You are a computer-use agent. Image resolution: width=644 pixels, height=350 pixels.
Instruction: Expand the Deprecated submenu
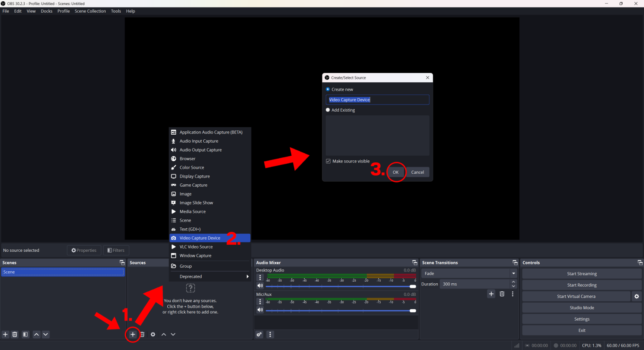click(210, 277)
